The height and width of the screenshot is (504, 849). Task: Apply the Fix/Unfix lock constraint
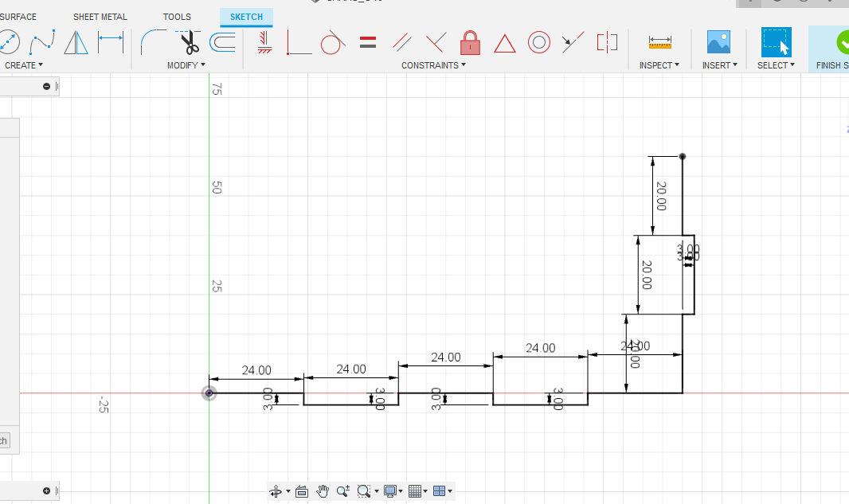[470, 41]
